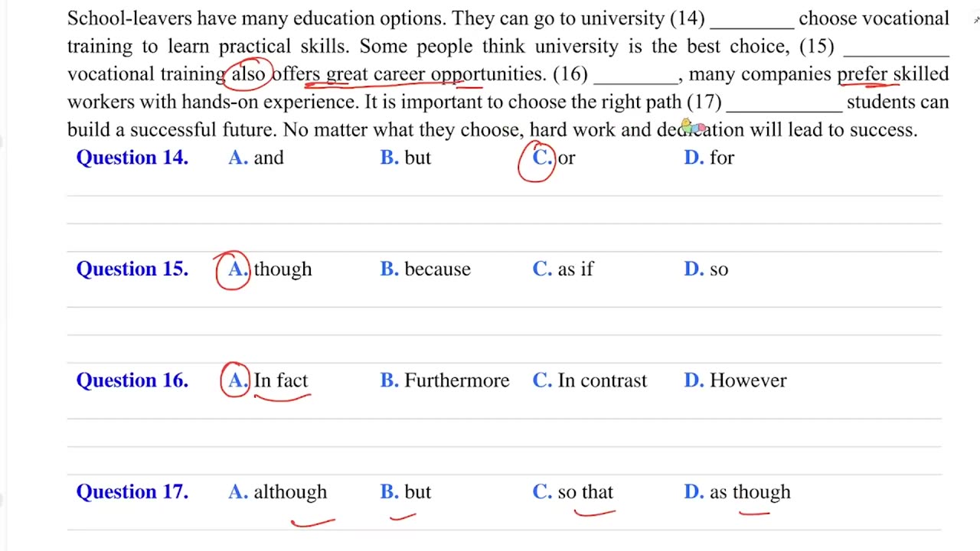Click the colorful pointer marker over "dedication"
The height and width of the screenshot is (551, 980).
(x=692, y=126)
